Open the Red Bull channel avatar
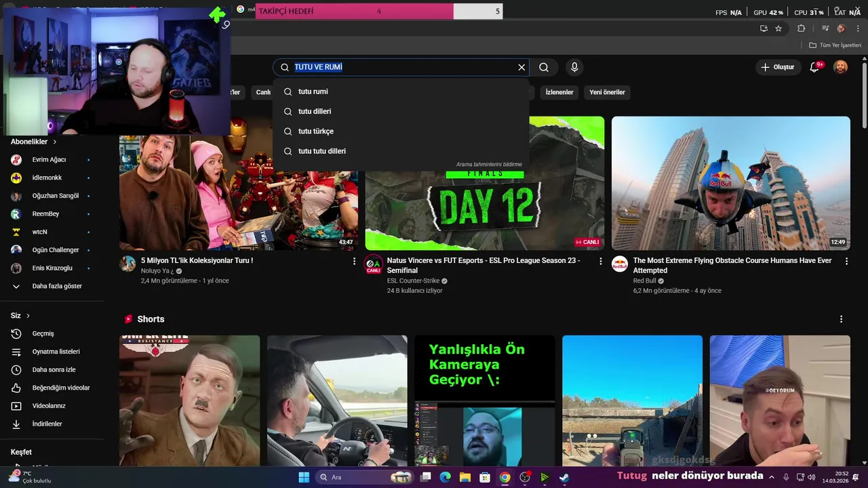 click(x=620, y=264)
